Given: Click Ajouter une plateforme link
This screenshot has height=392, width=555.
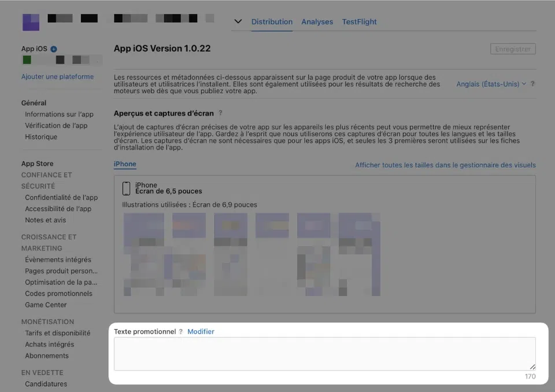Looking at the screenshot, I should tap(57, 76).
